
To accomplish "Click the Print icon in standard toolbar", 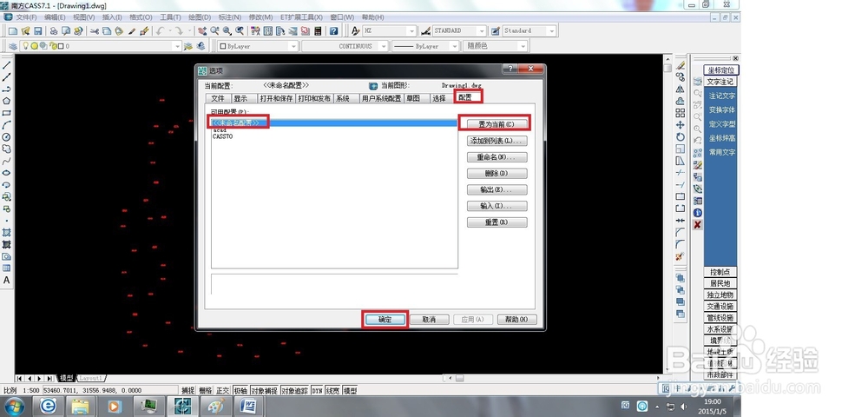I will (54, 31).
